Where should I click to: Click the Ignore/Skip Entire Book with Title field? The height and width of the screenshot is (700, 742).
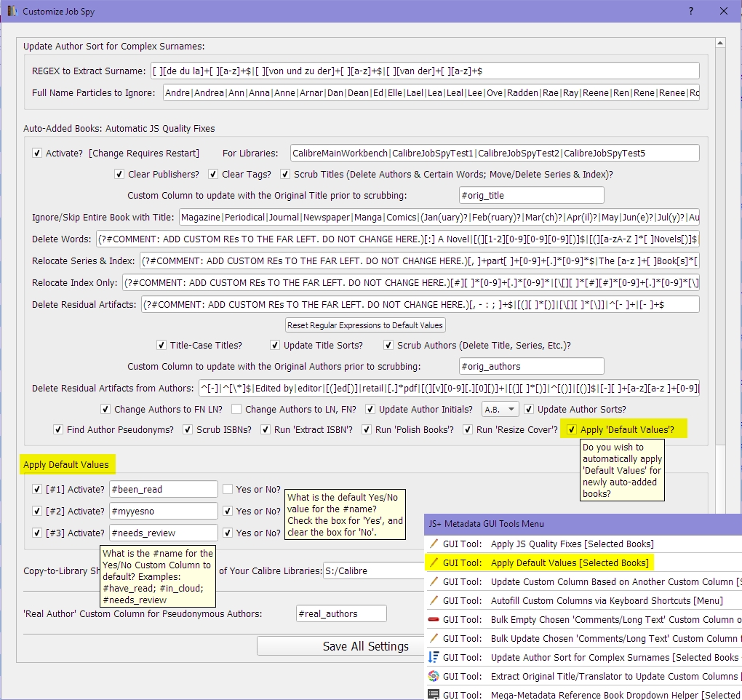439,218
